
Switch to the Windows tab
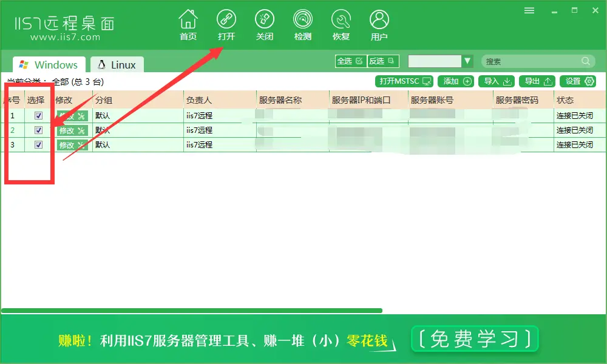click(49, 64)
